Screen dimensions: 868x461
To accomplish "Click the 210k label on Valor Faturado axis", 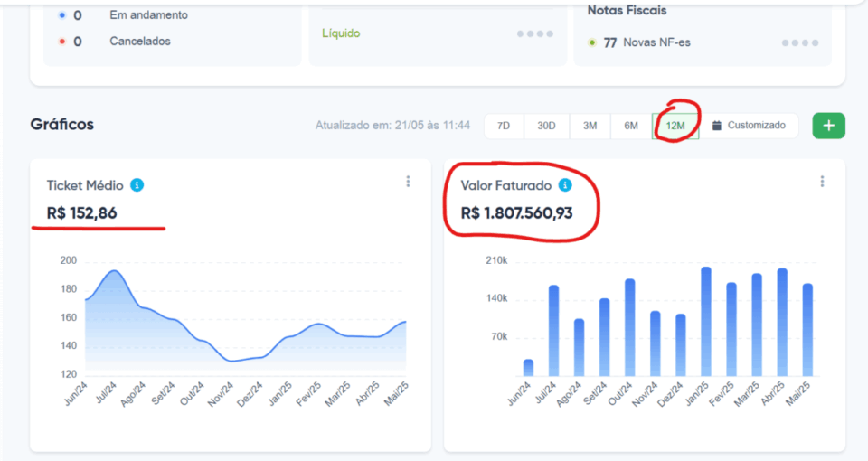I will [496, 260].
